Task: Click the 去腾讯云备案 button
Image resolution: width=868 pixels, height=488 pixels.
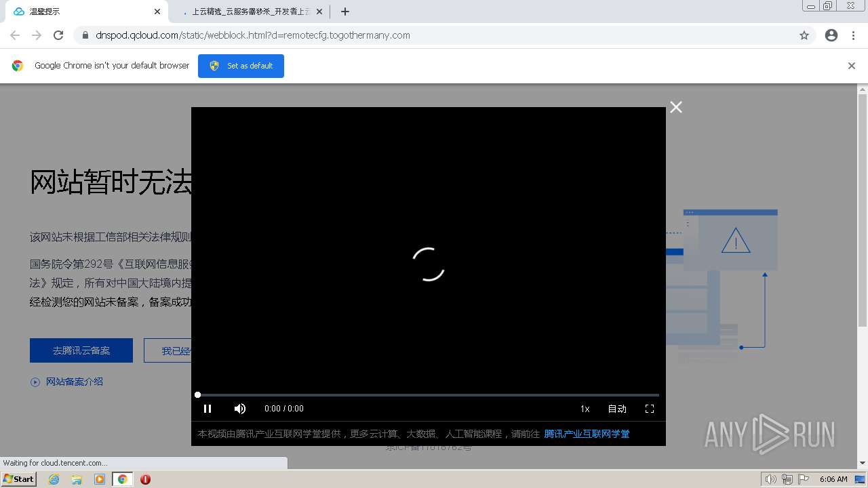Action: 81,350
